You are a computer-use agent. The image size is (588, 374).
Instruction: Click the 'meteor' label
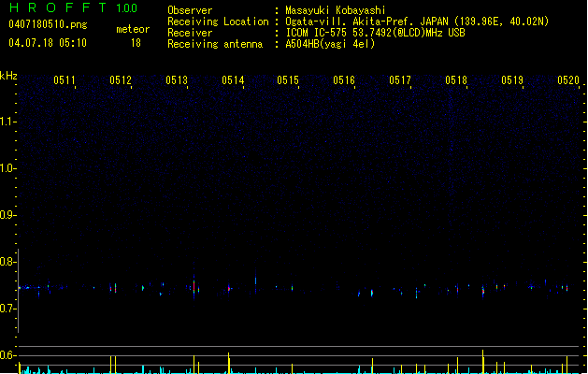133,29
